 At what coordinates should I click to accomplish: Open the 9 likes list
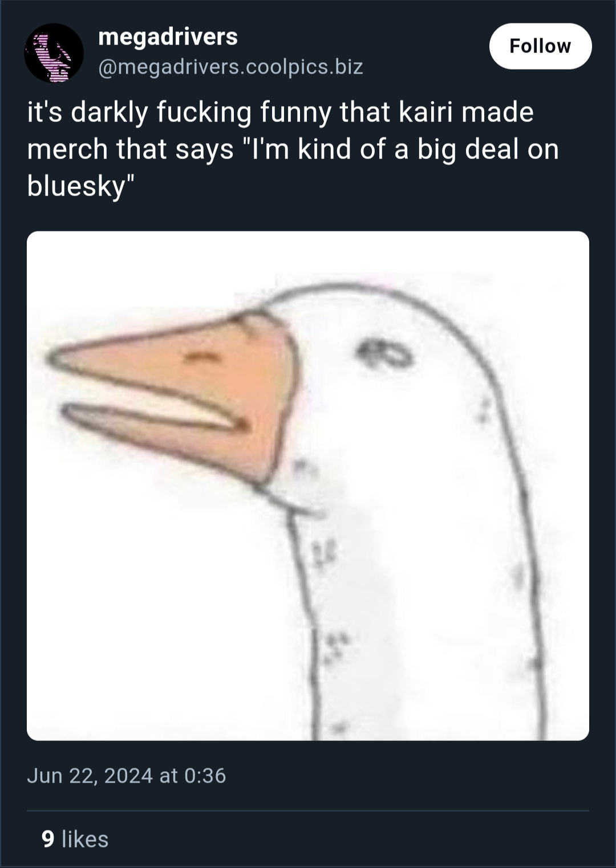click(75, 839)
